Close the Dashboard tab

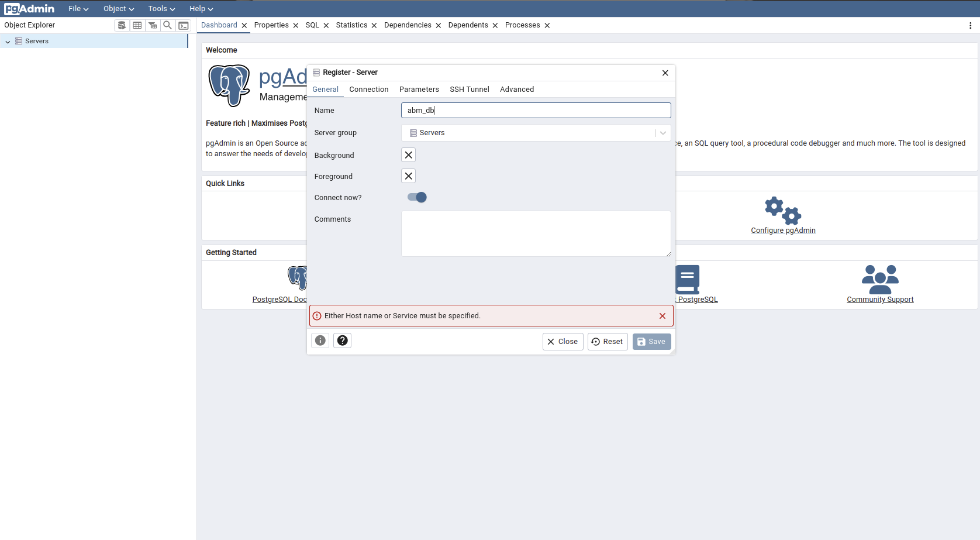[244, 26]
